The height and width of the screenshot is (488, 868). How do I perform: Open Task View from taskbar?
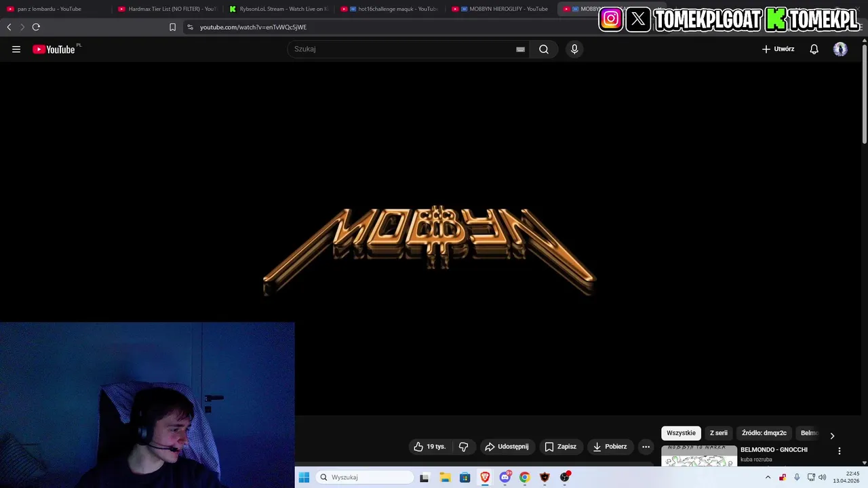click(425, 477)
